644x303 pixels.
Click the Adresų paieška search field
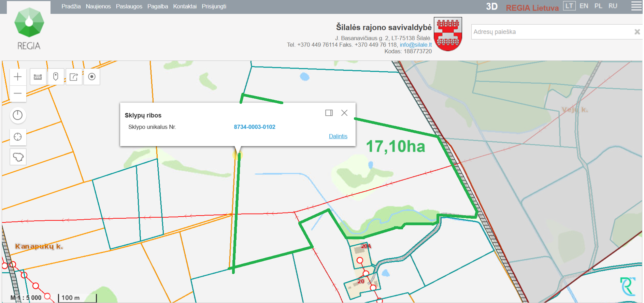pyautogui.click(x=551, y=32)
